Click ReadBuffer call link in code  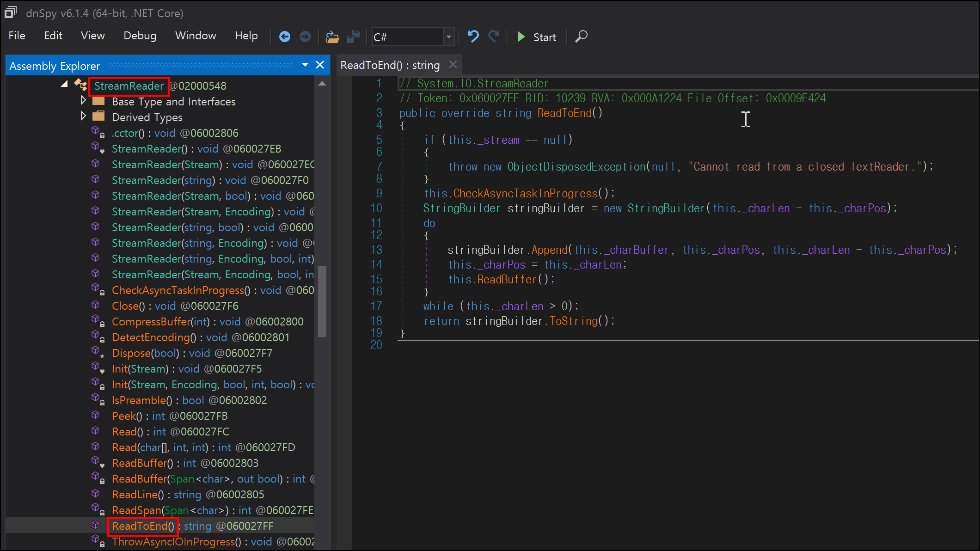pos(507,279)
